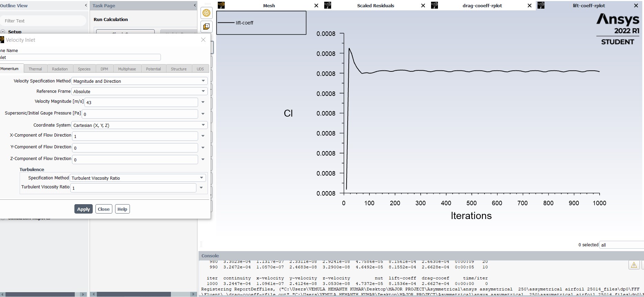Image resolution: width=644 pixels, height=297 pixels.
Task: Close the Scaled Residuals tab
Action: [423, 6]
